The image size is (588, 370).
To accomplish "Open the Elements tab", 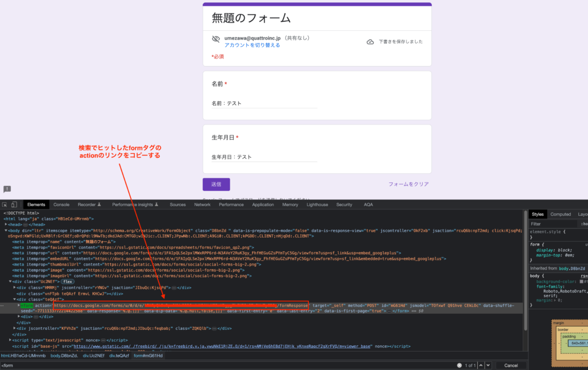I will [x=36, y=204].
